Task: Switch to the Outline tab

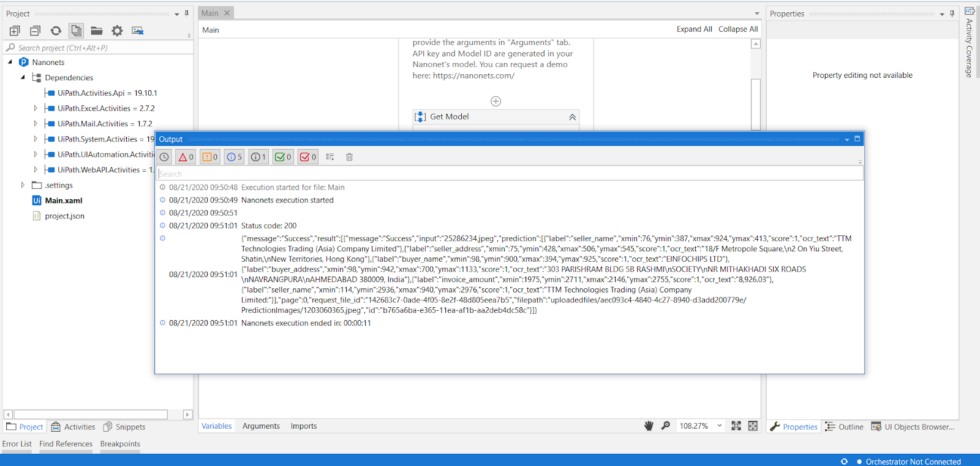Action: click(x=844, y=427)
